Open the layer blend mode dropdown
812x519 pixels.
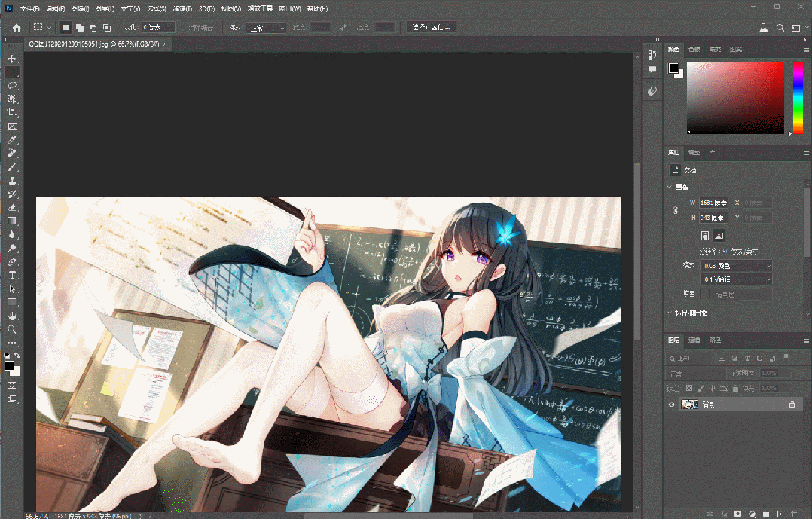click(696, 374)
